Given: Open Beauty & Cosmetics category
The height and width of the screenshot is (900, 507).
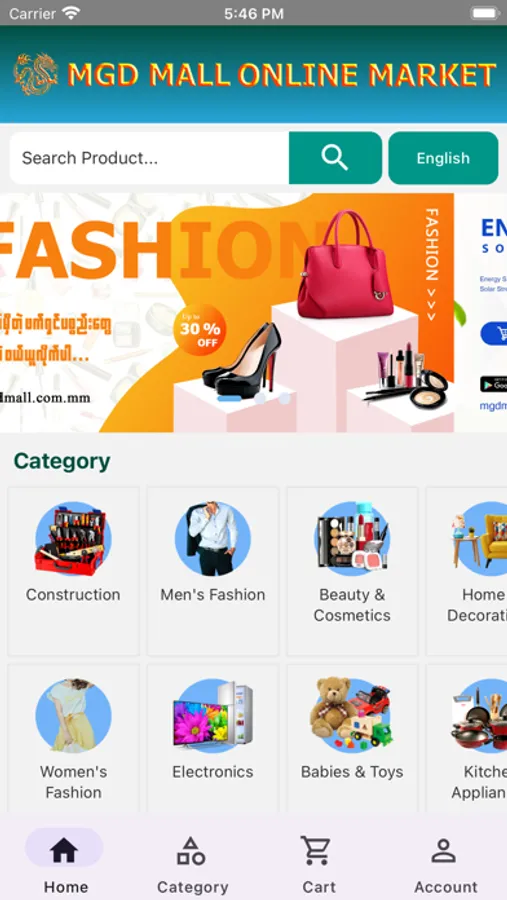Looking at the screenshot, I should pos(352,571).
